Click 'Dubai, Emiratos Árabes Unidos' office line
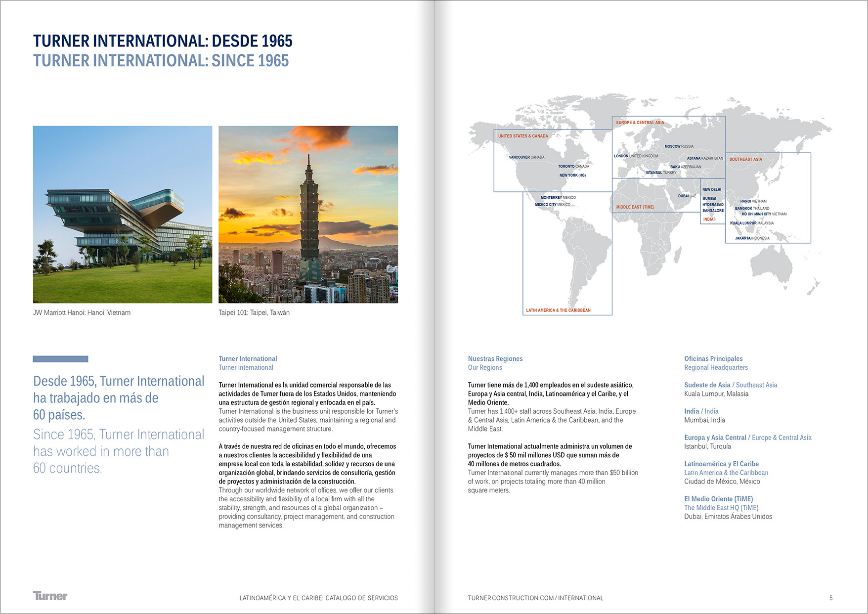Viewport: 868px width, 614px height. tap(728, 517)
